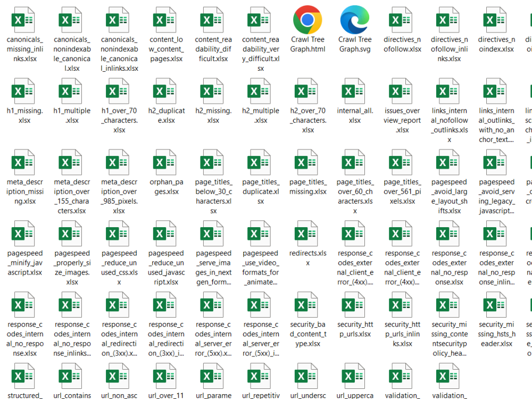This screenshot has height=399, width=532.
Task: Select the url_contains file icon
Action: [71, 376]
